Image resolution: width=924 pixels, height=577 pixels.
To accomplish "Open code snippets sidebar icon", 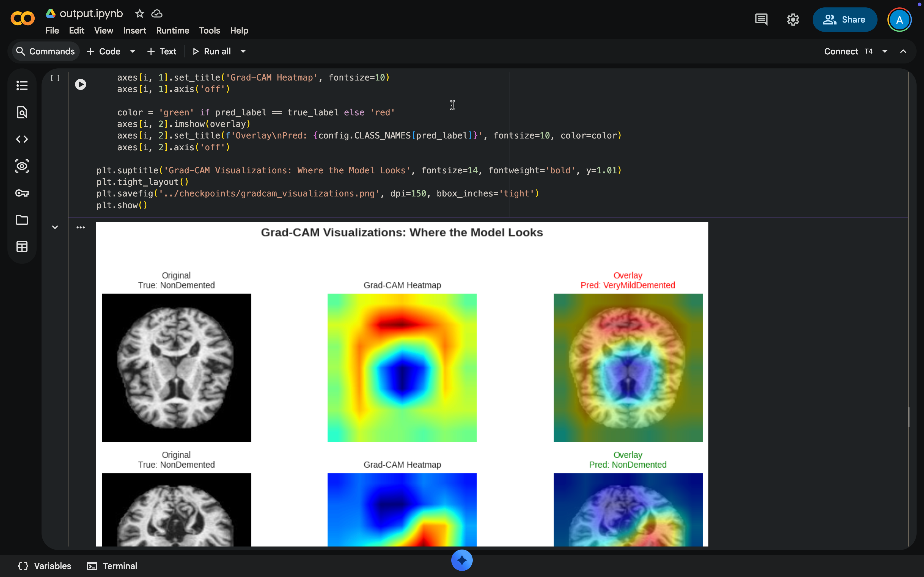I will point(22,139).
